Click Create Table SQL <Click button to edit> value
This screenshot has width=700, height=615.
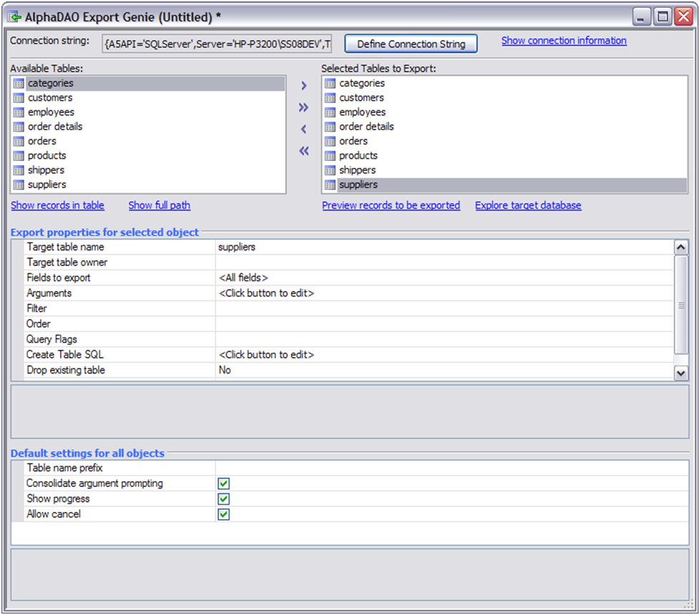(x=445, y=355)
